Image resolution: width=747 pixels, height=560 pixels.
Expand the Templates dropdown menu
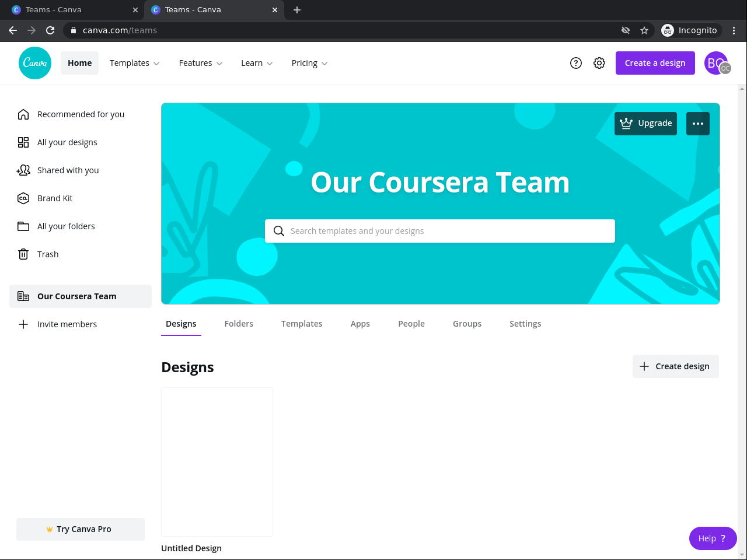135,63
